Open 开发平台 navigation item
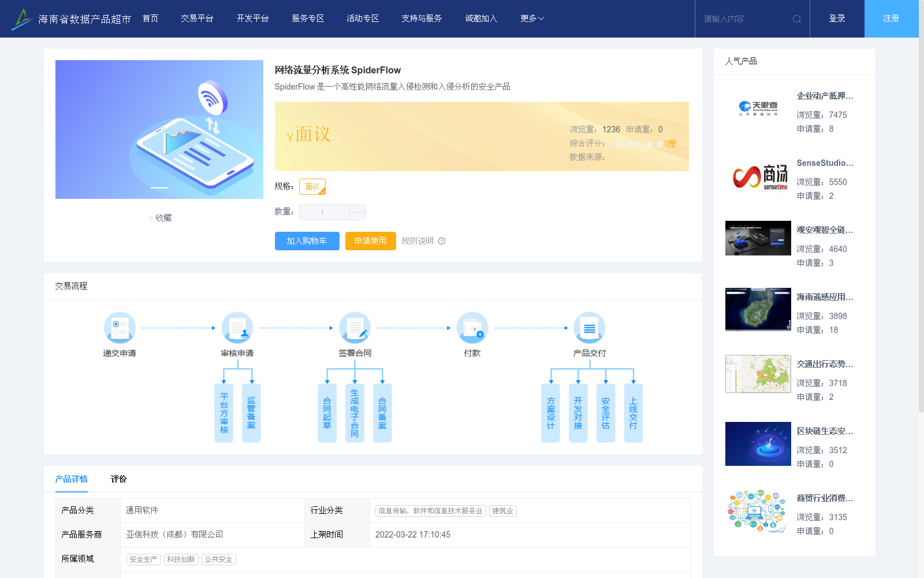Screen dimensions: 924x578 [252, 18]
